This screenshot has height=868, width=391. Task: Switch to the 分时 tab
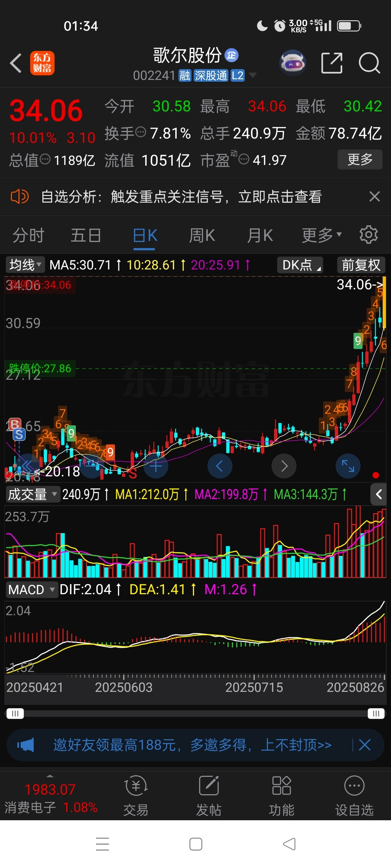(28, 235)
